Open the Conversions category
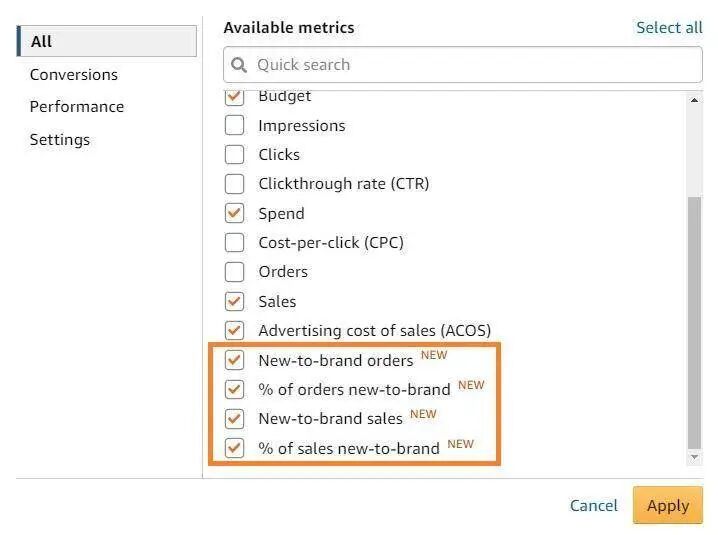718x535 pixels. click(x=73, y=75)
